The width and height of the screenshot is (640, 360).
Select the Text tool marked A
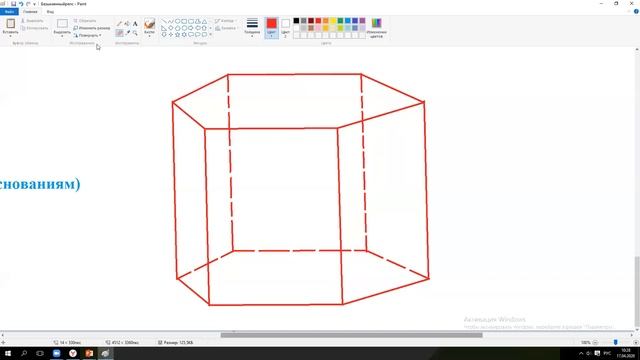(135, 24)
